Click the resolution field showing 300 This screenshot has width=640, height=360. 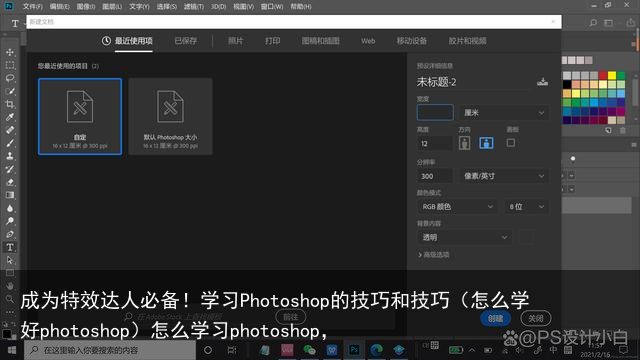pyautogui.click(x=435, y=176)
